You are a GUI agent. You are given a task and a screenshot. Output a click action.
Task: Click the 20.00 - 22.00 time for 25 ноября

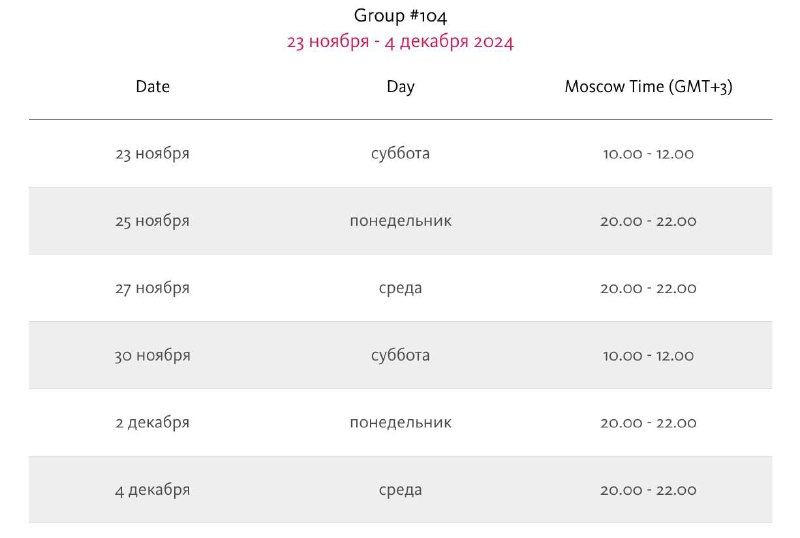648,221
